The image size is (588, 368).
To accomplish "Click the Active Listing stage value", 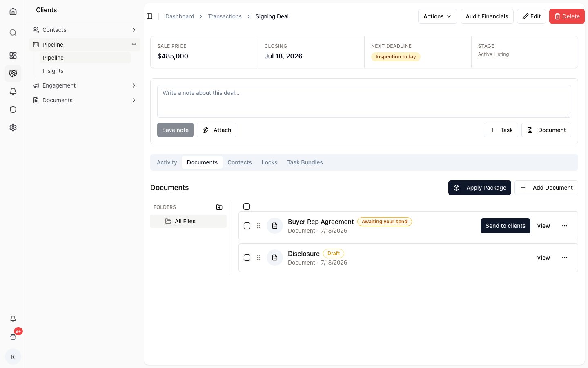I will click(x=493, y=54).
